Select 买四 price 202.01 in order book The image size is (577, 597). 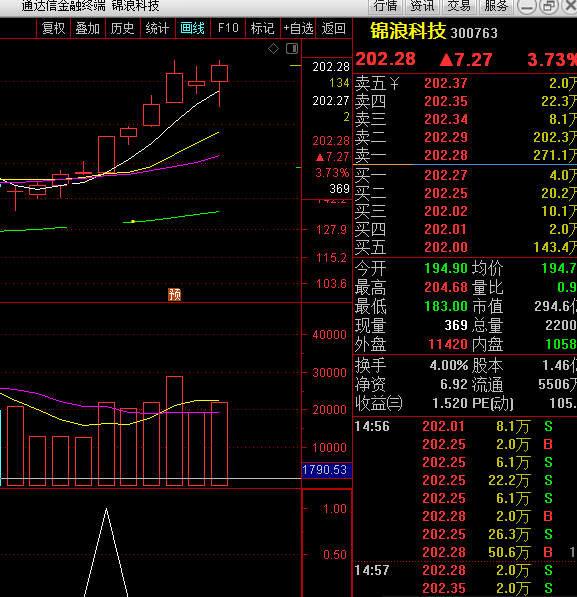pos(446,229)
